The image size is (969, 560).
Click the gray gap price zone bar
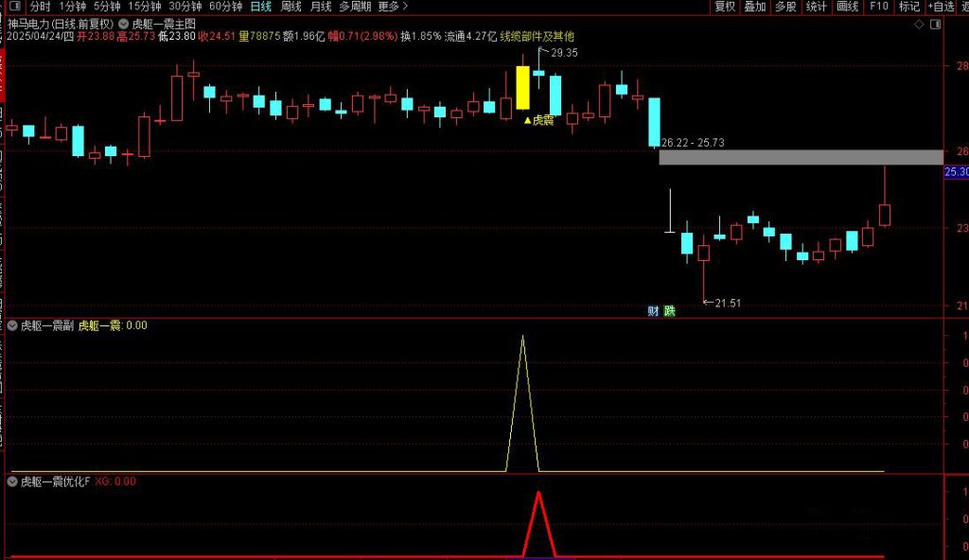(801, 157)
